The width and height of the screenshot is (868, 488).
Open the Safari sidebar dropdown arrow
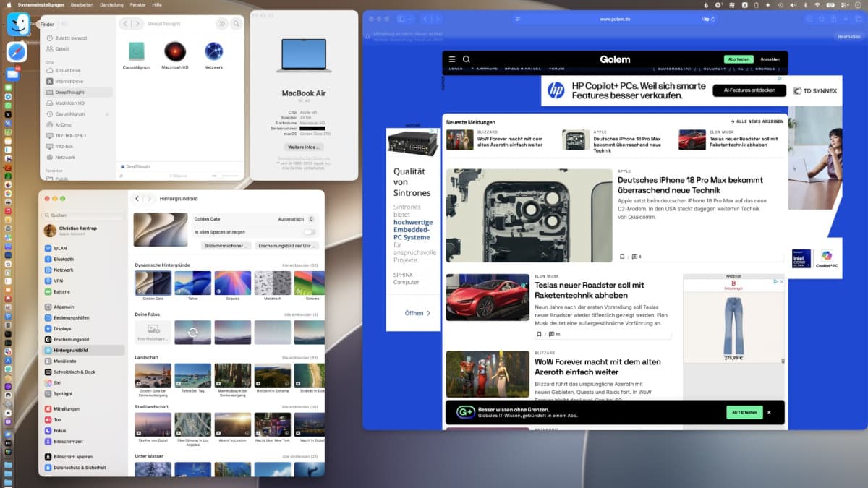point(410,19)
